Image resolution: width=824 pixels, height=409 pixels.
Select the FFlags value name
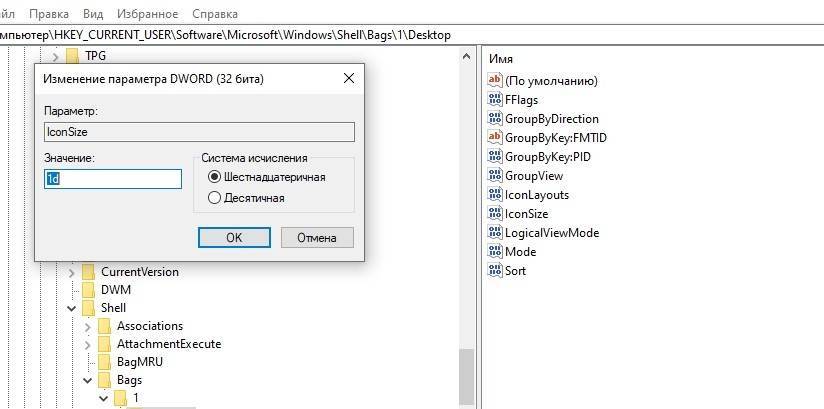521,99
